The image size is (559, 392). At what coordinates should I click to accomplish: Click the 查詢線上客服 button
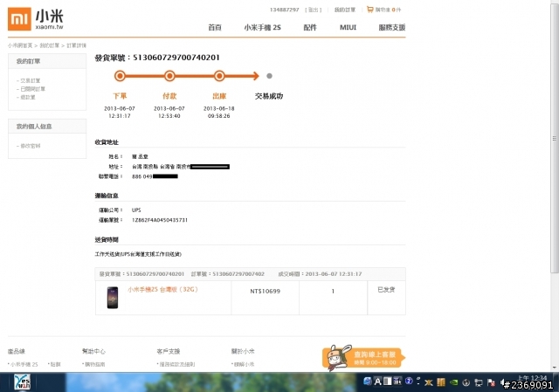click(363, 358)
